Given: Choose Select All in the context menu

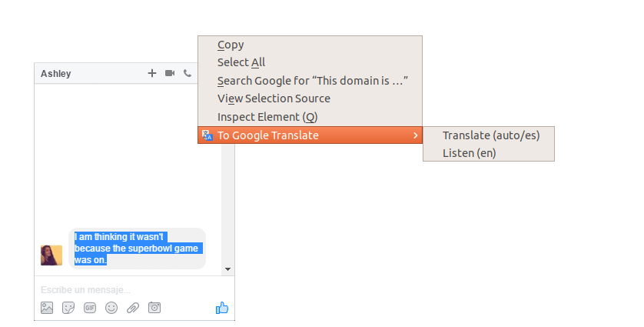Looking at the screenshot, I should point(241,62).
